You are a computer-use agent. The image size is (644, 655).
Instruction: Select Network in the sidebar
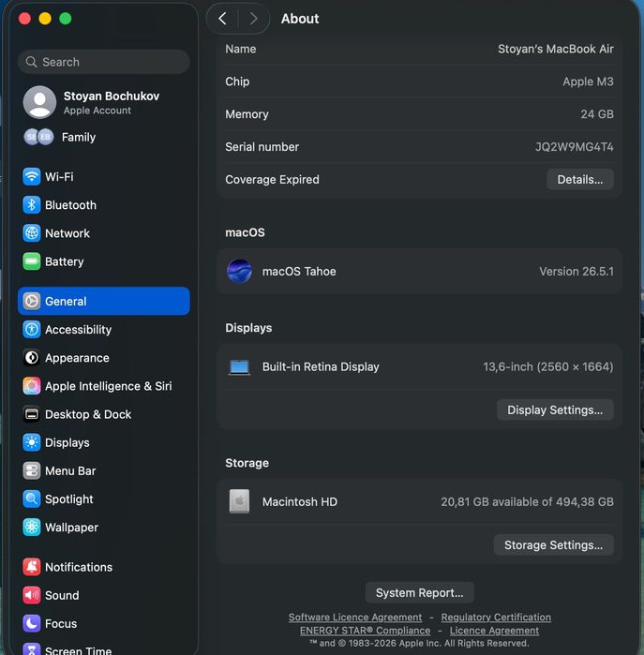[104, 233]
